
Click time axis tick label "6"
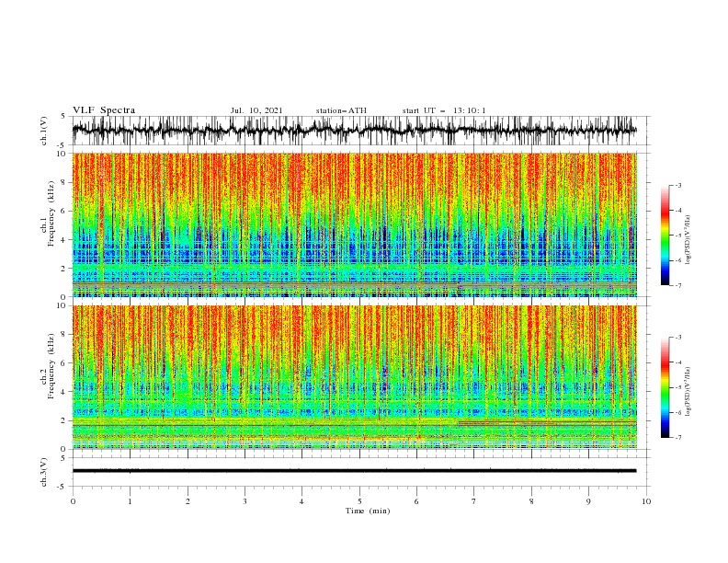point(416,501)
